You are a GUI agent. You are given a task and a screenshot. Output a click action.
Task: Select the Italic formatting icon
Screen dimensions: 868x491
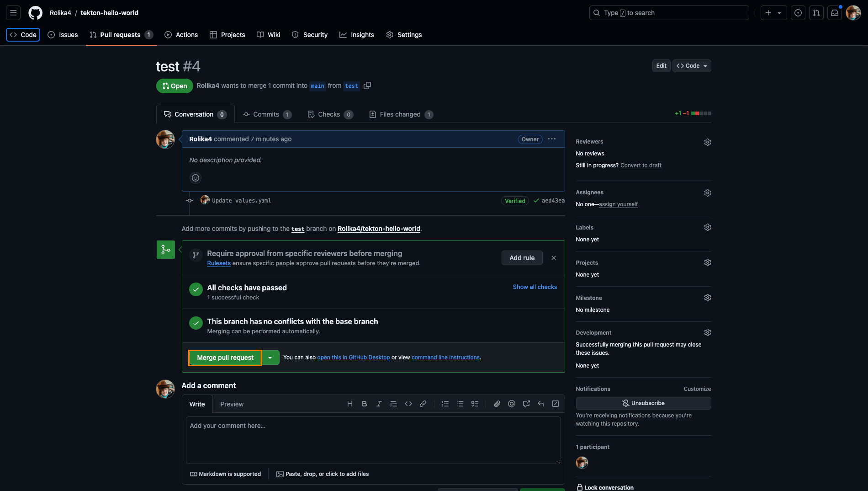click(379, 404)
